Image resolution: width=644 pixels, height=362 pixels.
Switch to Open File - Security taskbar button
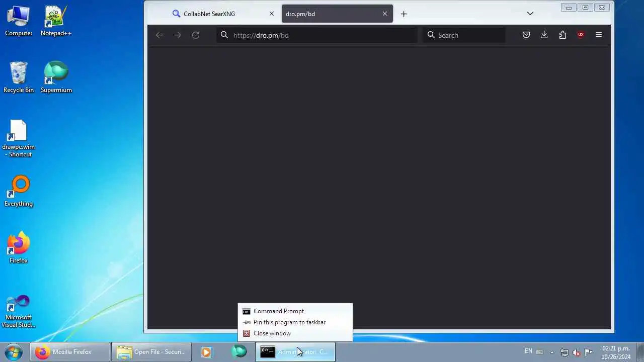pyautogui.click(x=151, y=352)
